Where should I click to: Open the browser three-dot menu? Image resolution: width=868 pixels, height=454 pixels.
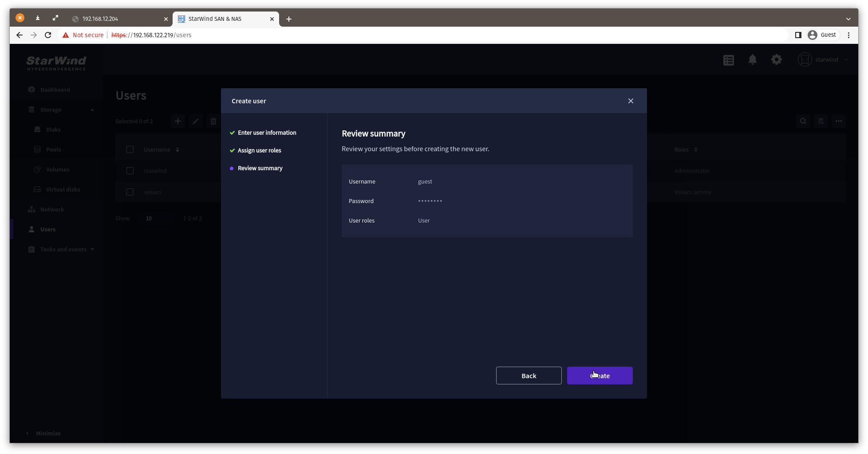pos(848,35)
